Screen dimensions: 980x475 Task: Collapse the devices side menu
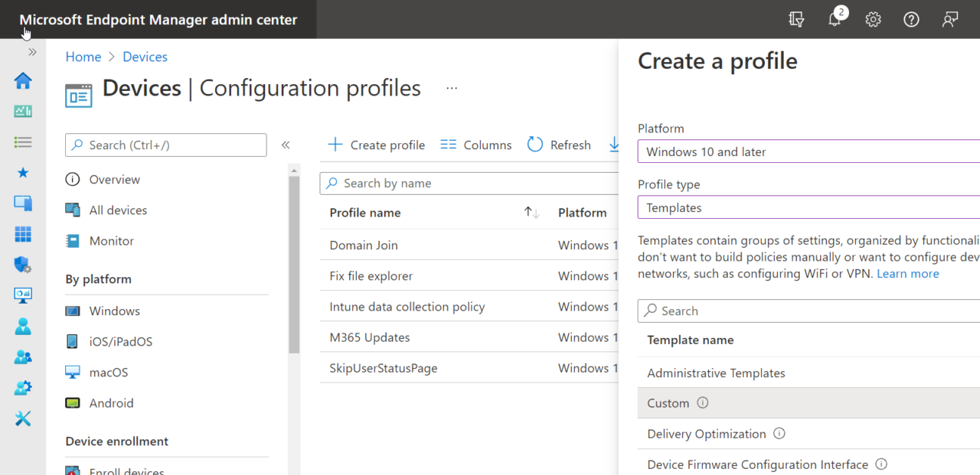coord(286,145)
